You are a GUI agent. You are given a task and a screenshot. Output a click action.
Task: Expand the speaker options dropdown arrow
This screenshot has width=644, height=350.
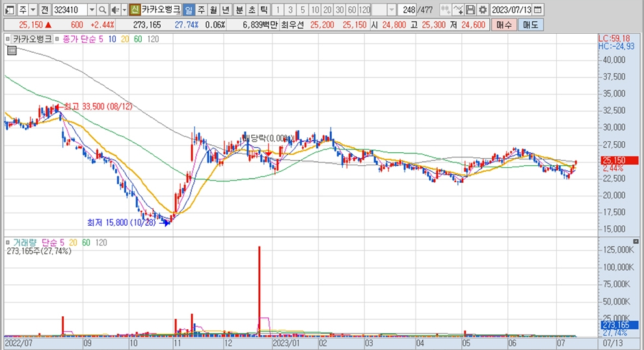pyautogui.click(x=123, y=10)
